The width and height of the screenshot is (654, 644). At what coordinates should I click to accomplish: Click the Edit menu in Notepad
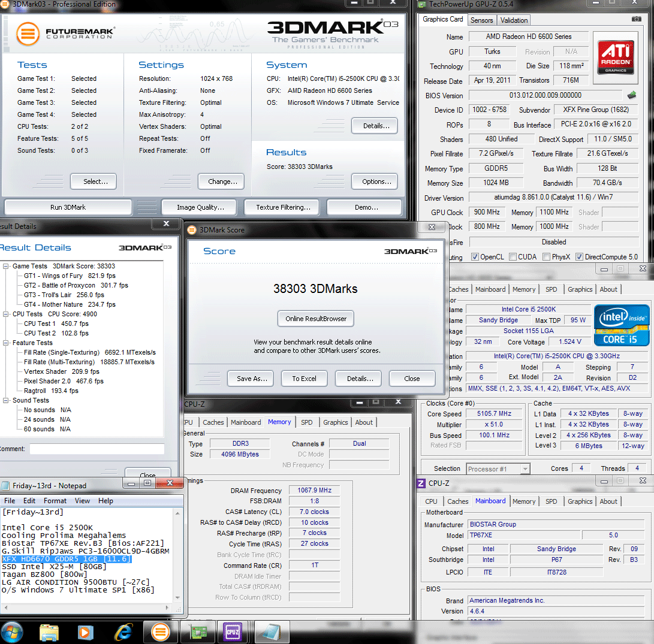(x=29, y=501)
